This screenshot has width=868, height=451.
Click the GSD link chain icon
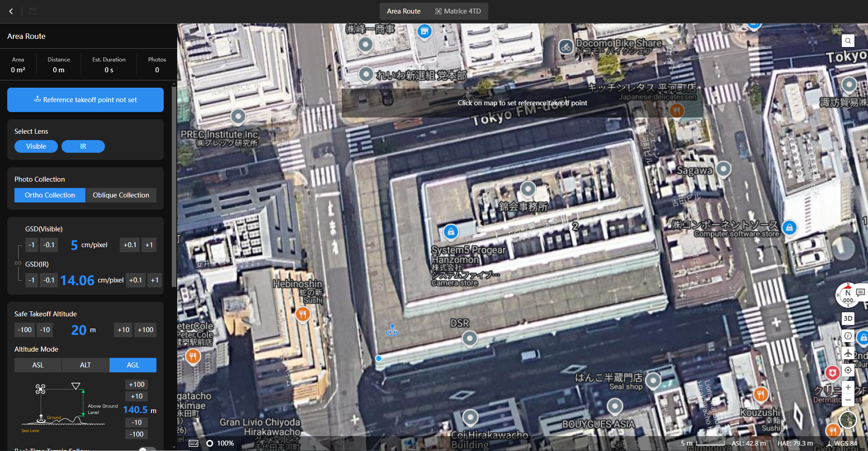[18, 263]
